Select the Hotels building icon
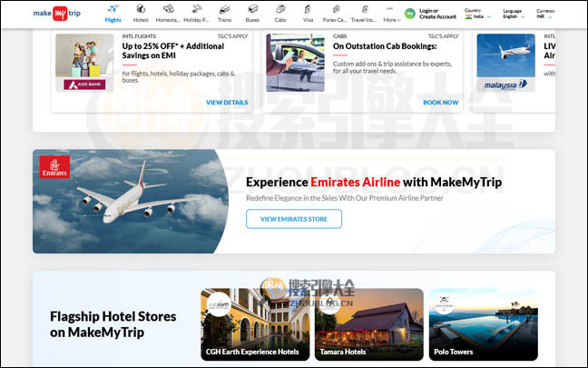The width and height of the screenshot is (588, 368). 141,9
